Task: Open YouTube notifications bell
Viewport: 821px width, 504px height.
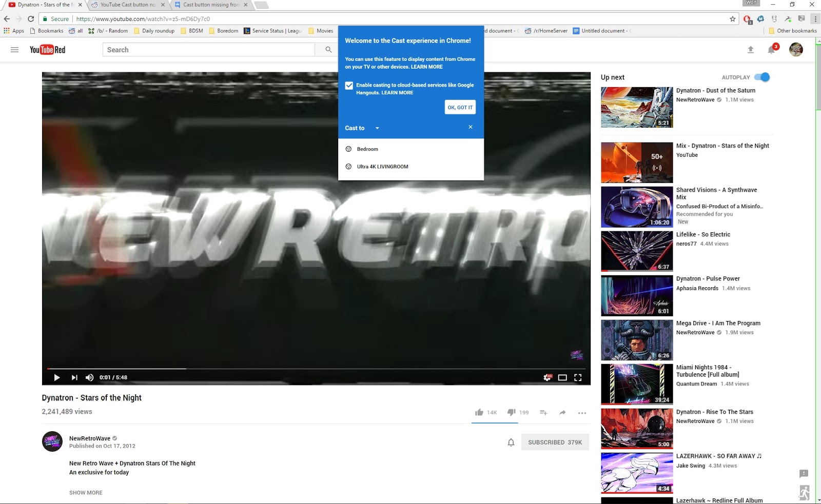Action: pyautogui.click(x=771, y=49)
